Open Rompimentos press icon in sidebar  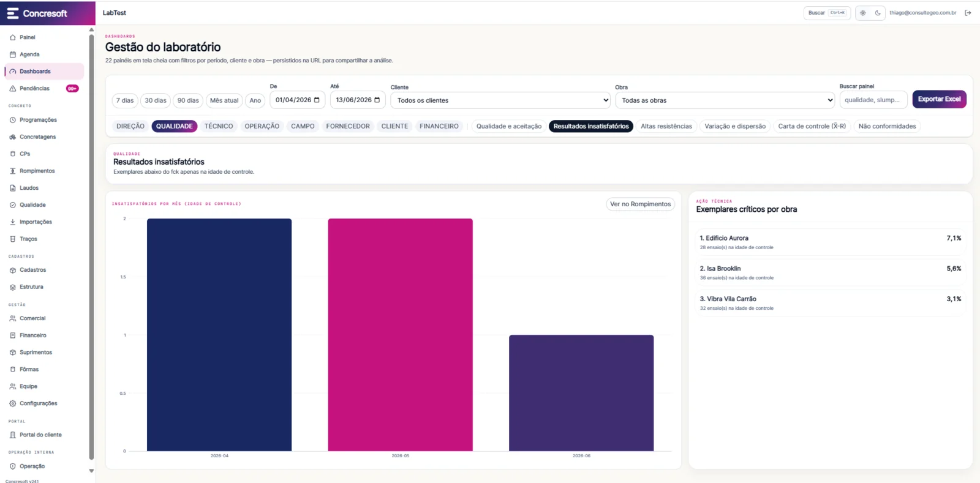pyautogui.click(x=12, y=171)
